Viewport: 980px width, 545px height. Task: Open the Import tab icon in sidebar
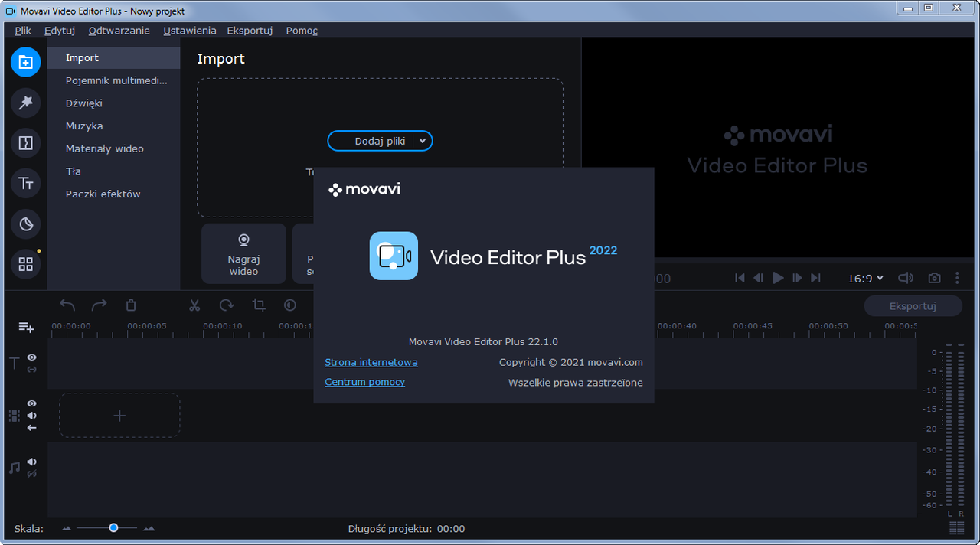pyautogui.click(x=25, y=62)
